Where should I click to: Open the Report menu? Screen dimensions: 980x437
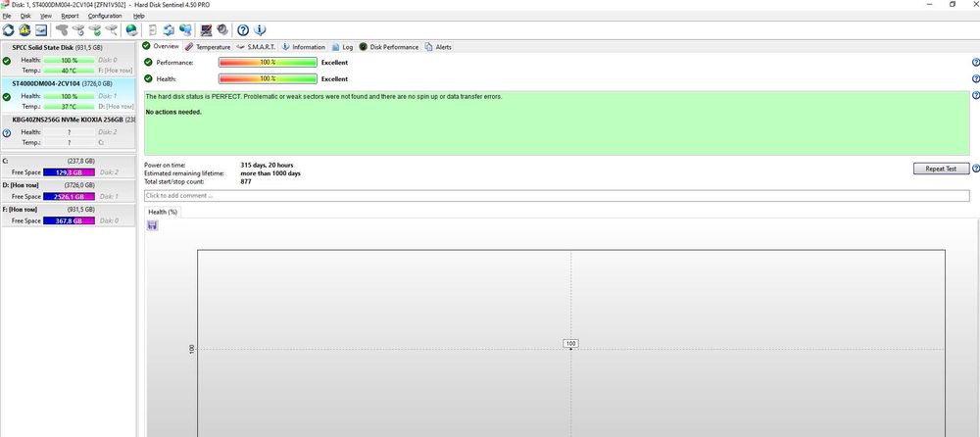70,16
